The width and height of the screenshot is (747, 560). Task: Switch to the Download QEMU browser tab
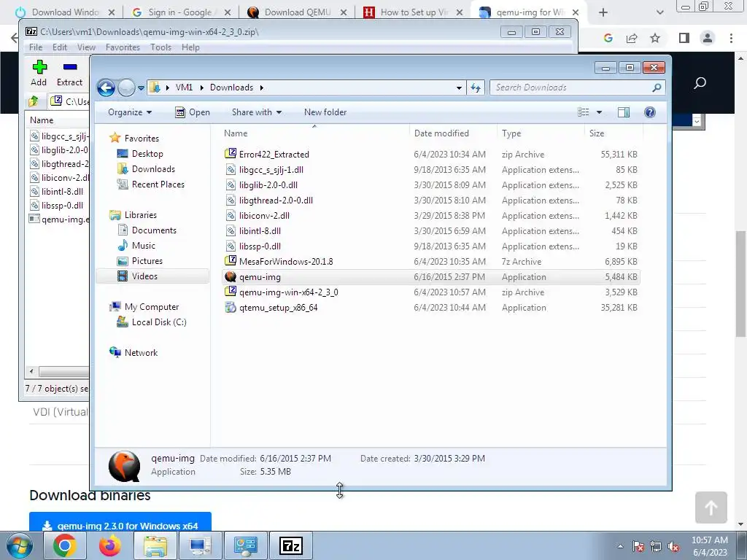(298, 12)
